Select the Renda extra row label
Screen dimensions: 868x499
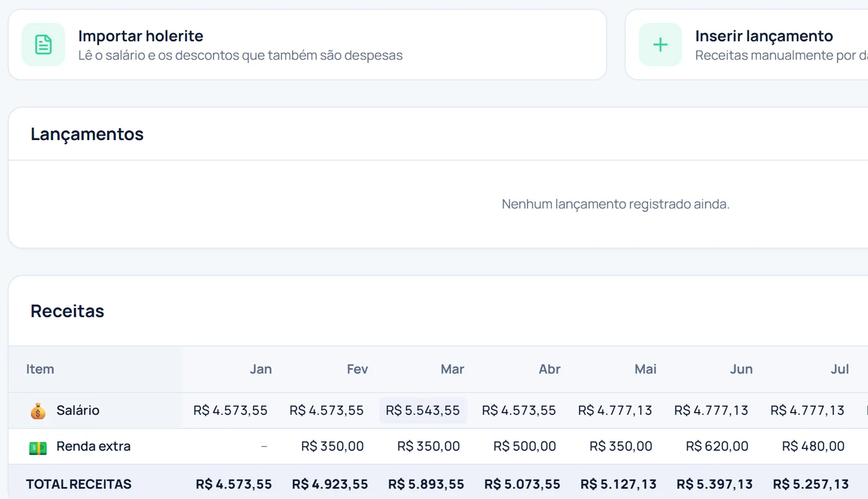click(94, 446)
